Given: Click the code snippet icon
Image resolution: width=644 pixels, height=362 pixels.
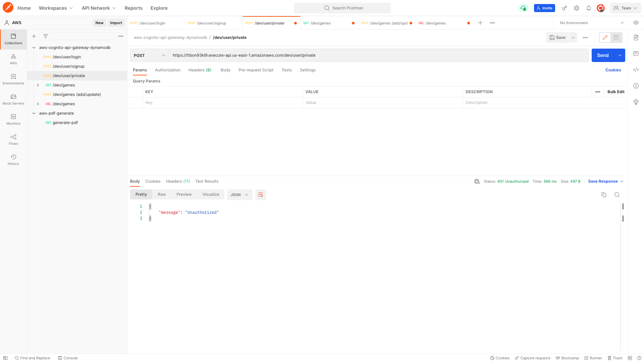Looking at the screenshot, I should 636,70.
